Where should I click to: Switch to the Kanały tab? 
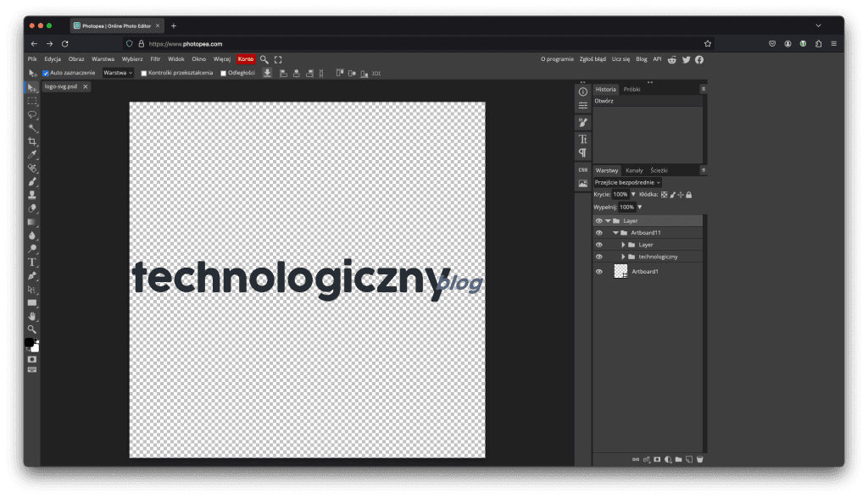(x=634, y=170)
